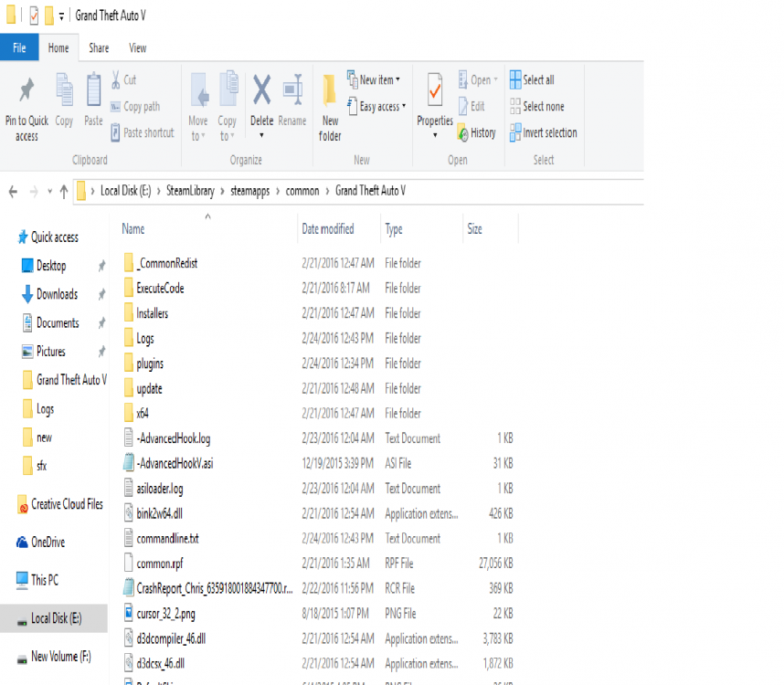Select the Rename icon
This screenshot has width=784, height=685.
292,100
